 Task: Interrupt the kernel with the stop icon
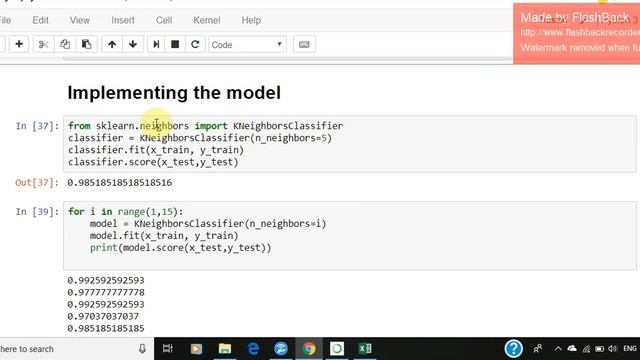(175, 44)
